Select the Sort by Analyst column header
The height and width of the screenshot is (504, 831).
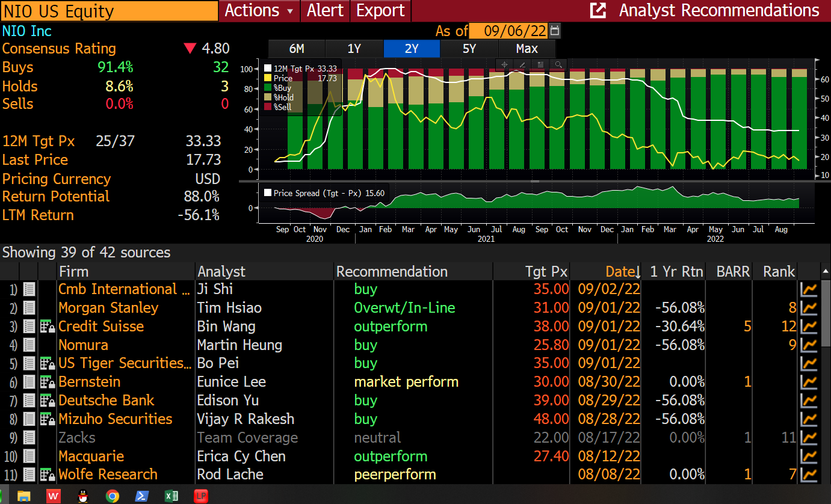pyautogui.click(x=221, y=272)
